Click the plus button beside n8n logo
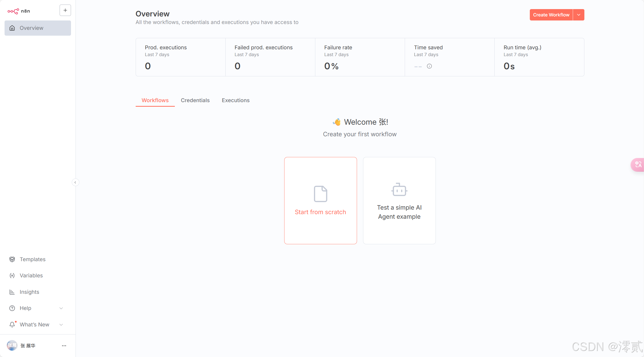644x357 pixels. pyautogui.click(x=65, y=10)
